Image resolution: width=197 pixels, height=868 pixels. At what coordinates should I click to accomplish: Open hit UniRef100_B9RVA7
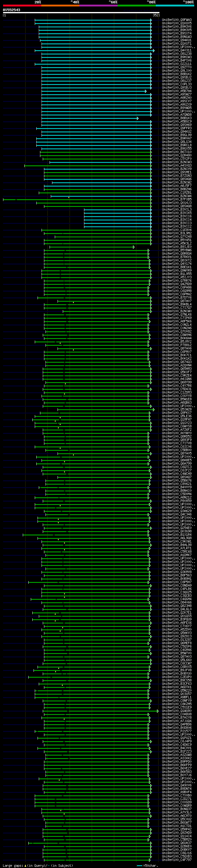tap(177, 139)
